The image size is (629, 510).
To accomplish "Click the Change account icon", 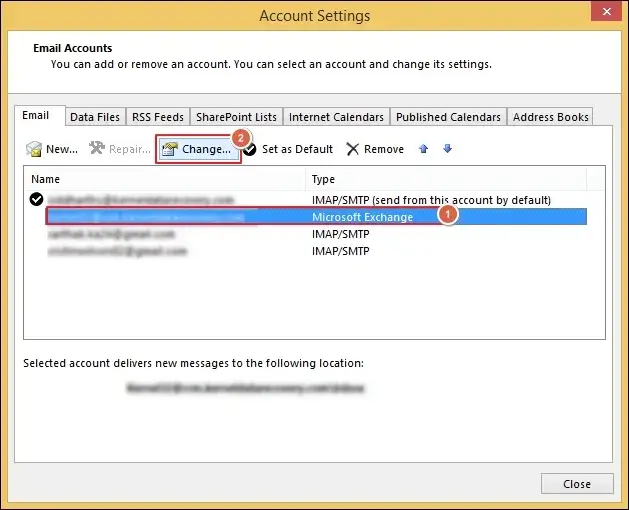I will (x=170, y=150).
